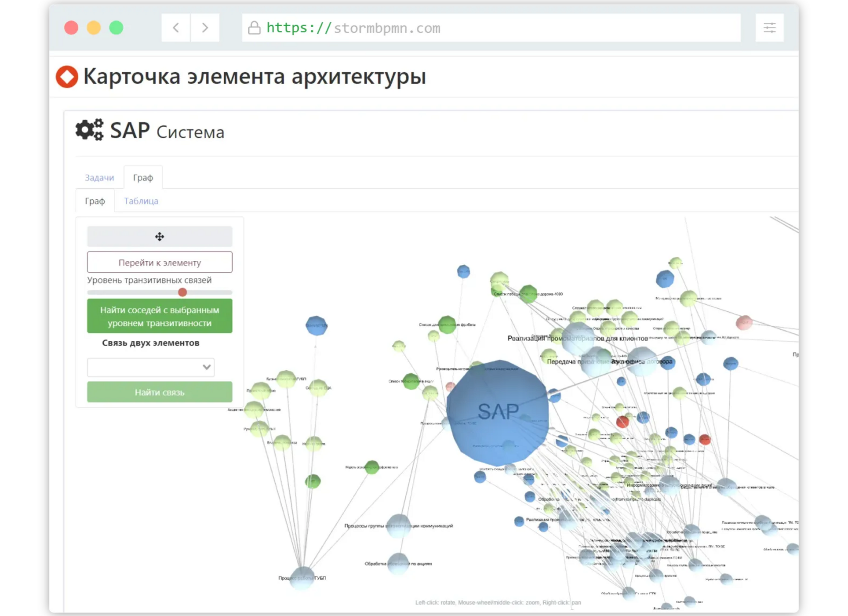Select the Процессы группы автоматизации коммуникаций node
The height and width of the screenshot is (616, 848).
(x=398, y=524)
